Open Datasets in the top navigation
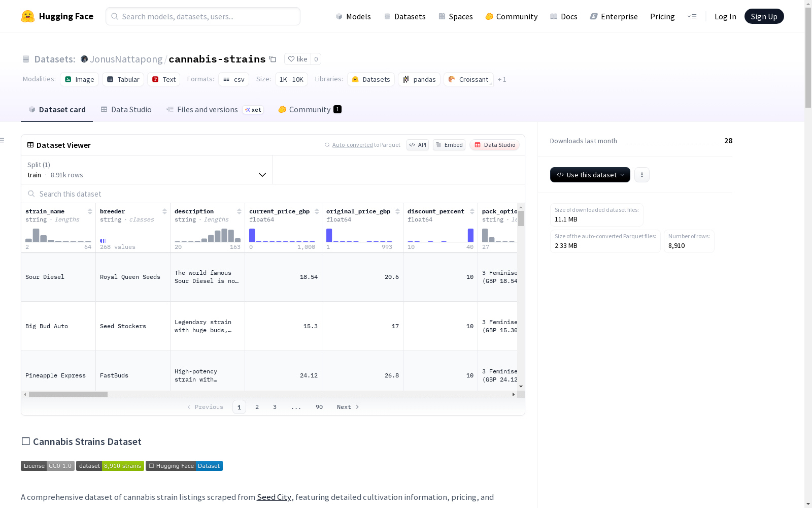This screenshot has width=812, height=508. point(404,16)
